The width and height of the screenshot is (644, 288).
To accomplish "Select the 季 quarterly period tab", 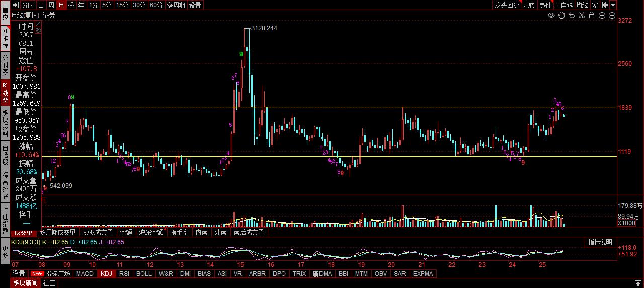I will [x=71, y=5].
